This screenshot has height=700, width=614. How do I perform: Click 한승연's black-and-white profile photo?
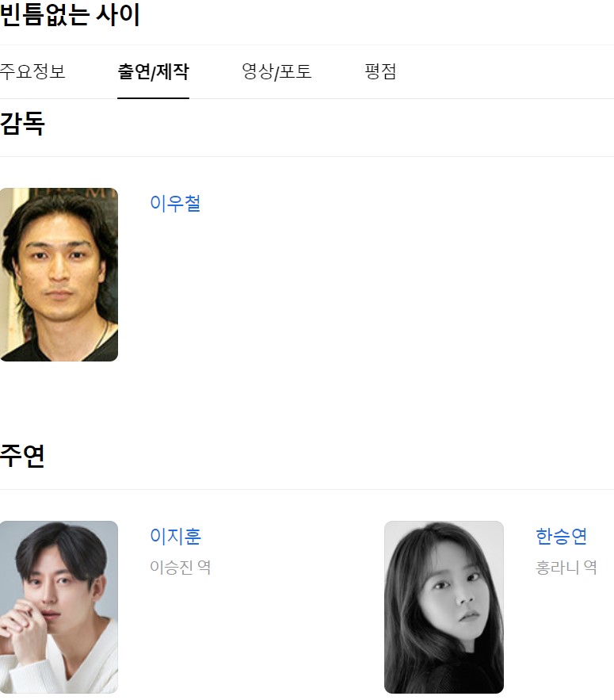[444, 607]
